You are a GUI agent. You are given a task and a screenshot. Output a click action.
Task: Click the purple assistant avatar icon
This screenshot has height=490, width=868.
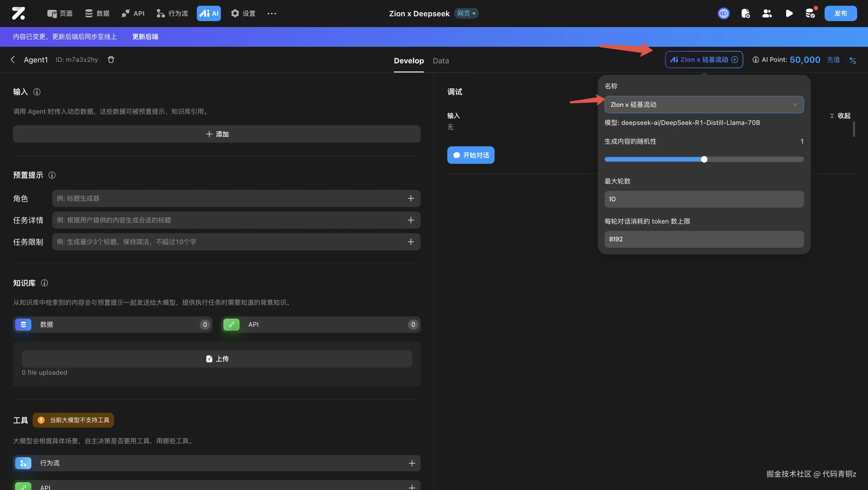723,14
